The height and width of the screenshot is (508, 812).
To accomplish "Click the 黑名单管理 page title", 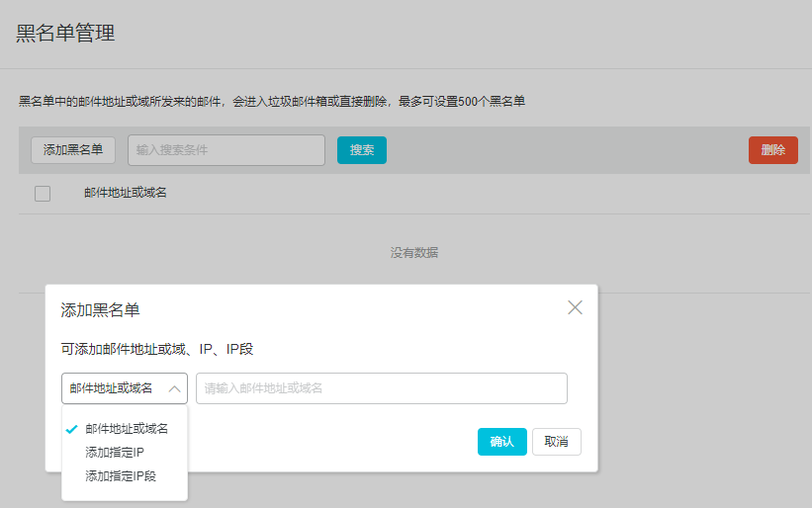I will [65, 33].
